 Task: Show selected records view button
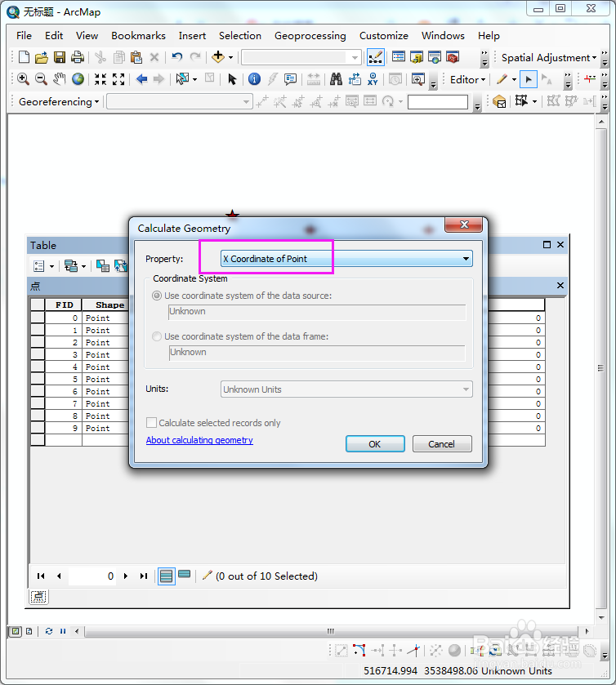point(185,575)
